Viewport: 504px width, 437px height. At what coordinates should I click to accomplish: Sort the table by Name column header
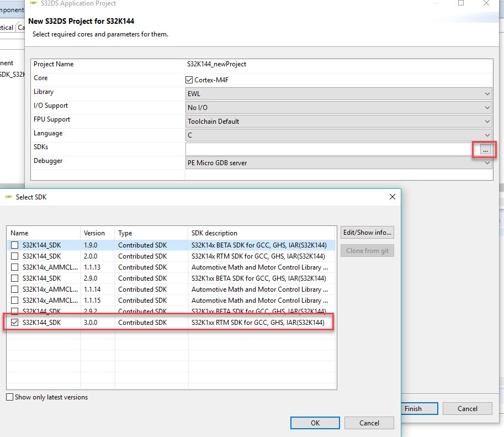click(x=44, y=233)
